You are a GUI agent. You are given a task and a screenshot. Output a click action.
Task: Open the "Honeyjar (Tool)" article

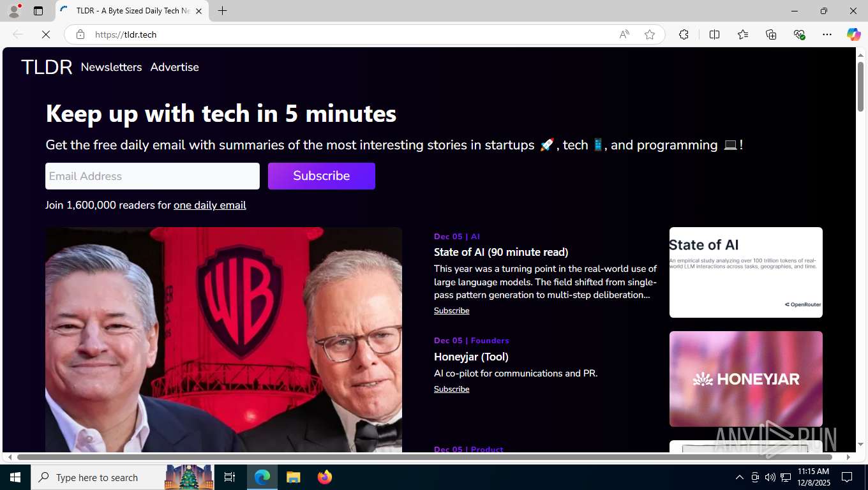point(471,357)
